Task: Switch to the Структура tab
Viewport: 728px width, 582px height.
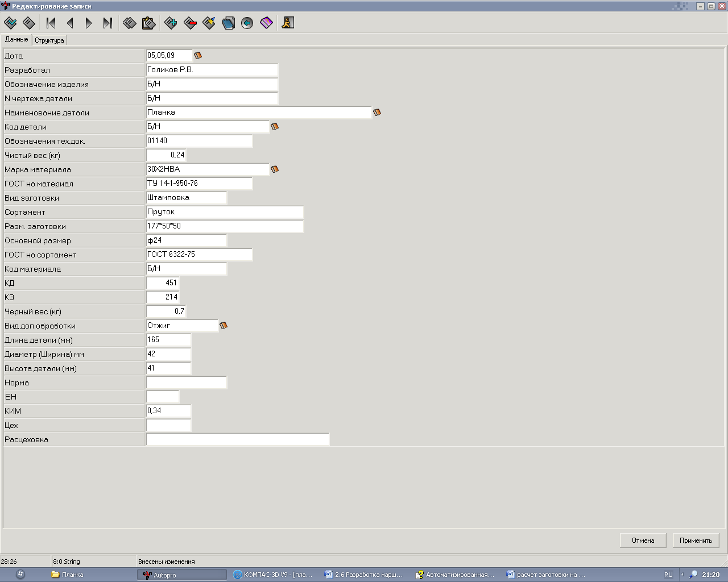Action: [49, 40]
